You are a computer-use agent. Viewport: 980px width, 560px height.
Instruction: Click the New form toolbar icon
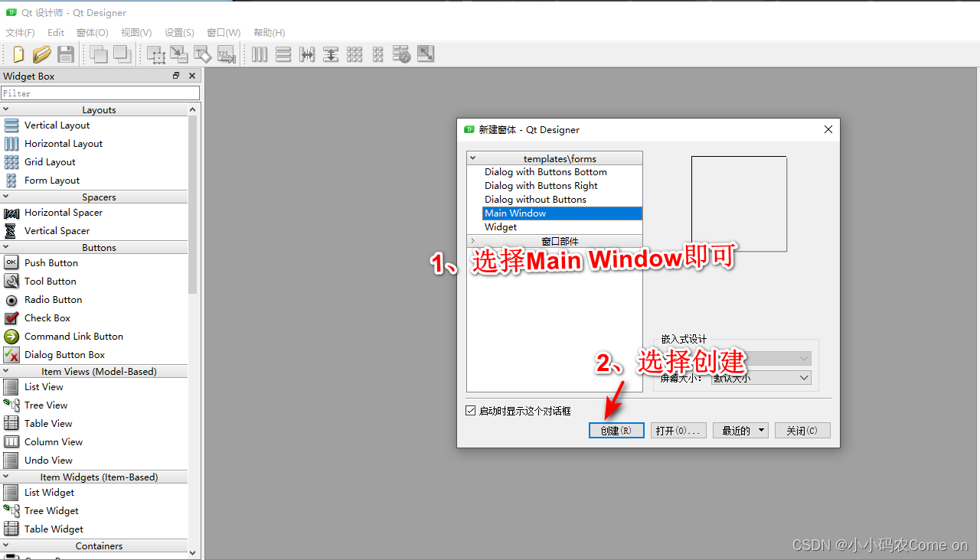tap(18, 54)
